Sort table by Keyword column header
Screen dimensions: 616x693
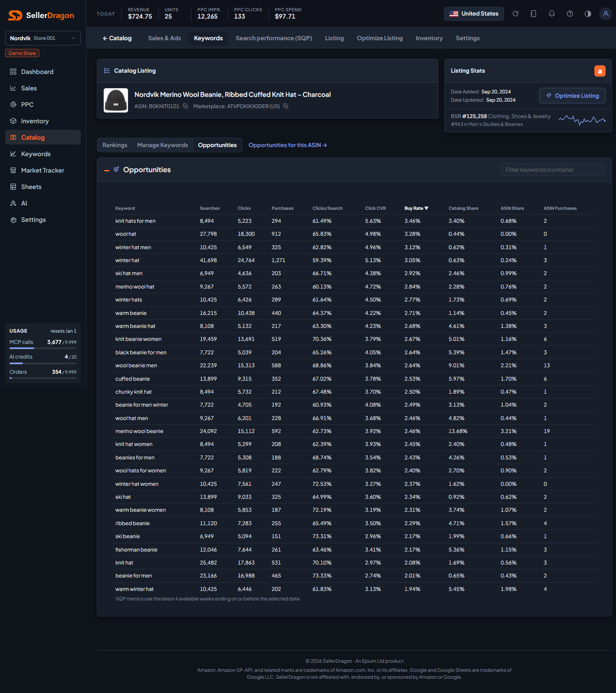125,209
